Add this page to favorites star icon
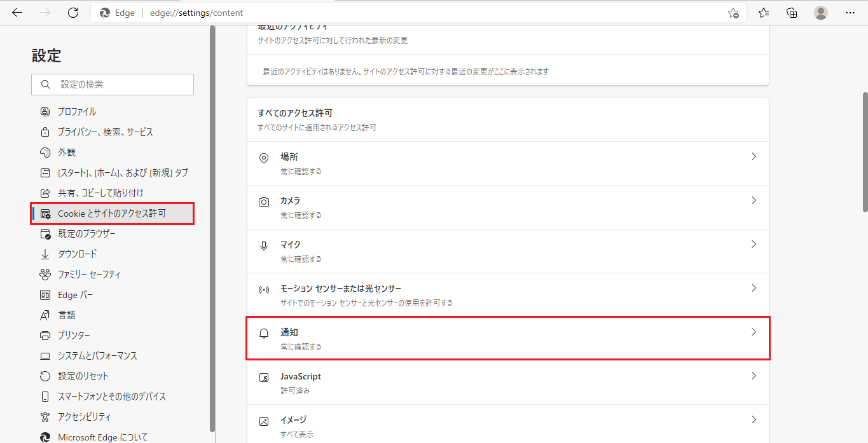868x443 pixels. click(x=733, y=13)
